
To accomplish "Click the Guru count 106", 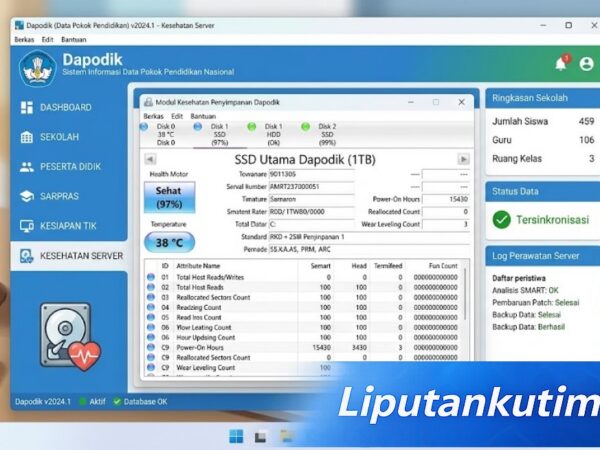I will [x=586, y=140].
